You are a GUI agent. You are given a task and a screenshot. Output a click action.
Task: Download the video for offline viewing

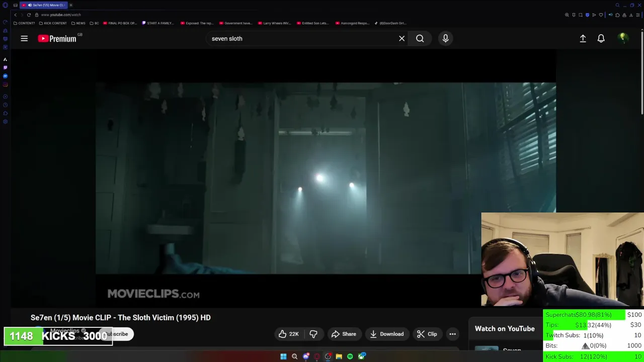click(387, 334)
